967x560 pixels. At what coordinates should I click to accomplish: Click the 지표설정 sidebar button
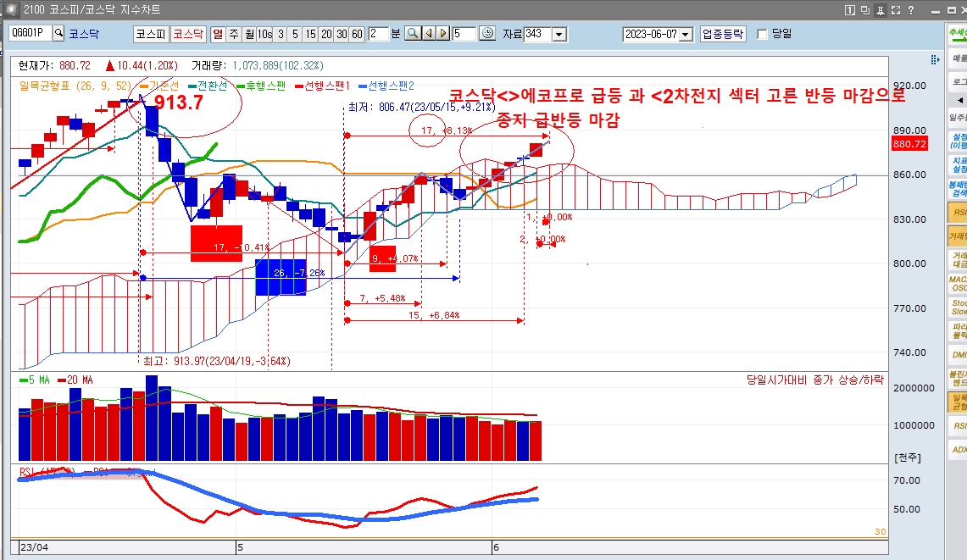pos(958,164)
